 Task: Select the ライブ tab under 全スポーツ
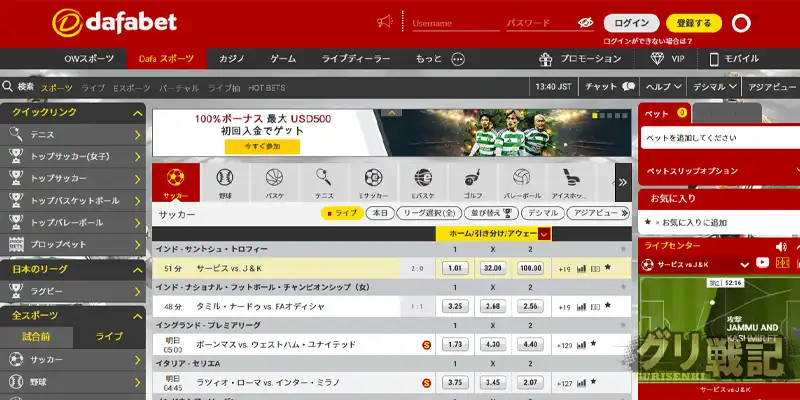click(x=110, y=337)
